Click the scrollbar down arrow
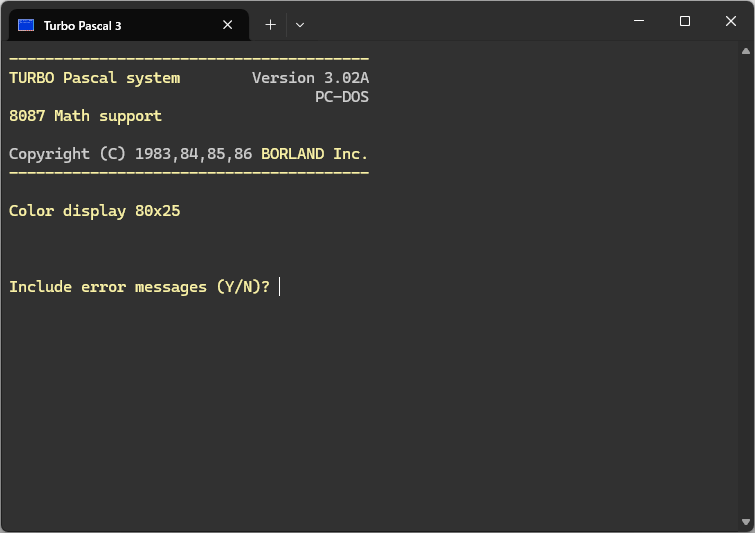 [x=746, y=522]
